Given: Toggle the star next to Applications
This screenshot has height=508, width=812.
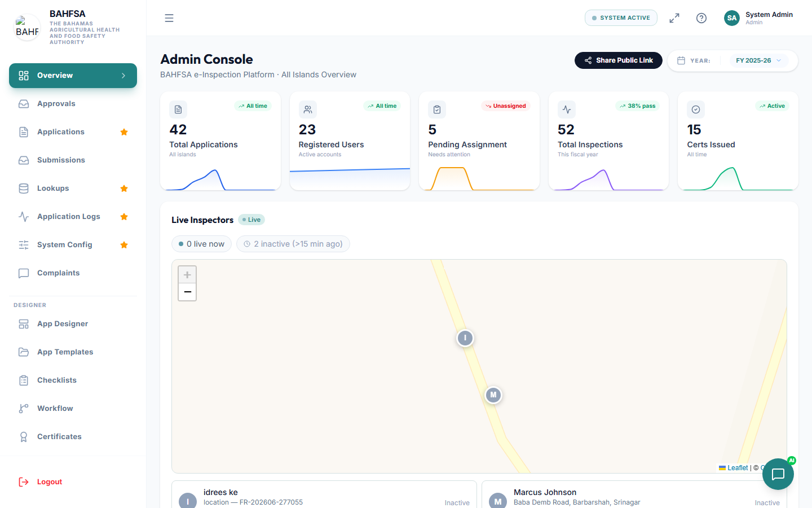Looking at the screenshot, I should [x=124, y=132].
